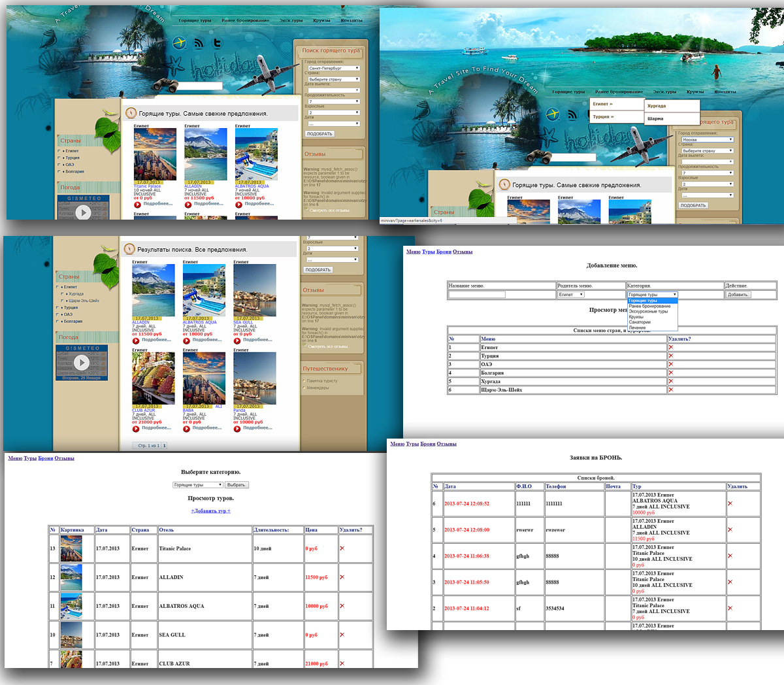Image resolution: width=784 pixels, height=685 pixels.
Task: Click ПОДОБРАТЬ button on search results page
Action: 318,270
